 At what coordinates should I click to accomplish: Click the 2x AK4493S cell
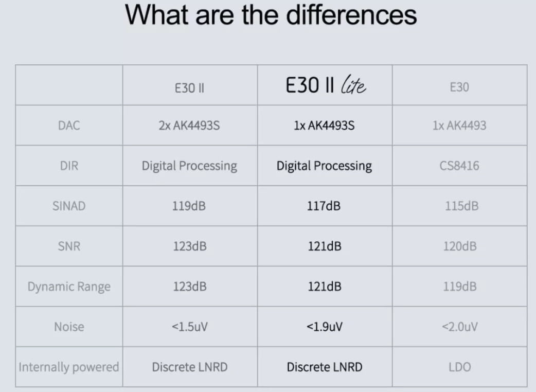(189, 126)
